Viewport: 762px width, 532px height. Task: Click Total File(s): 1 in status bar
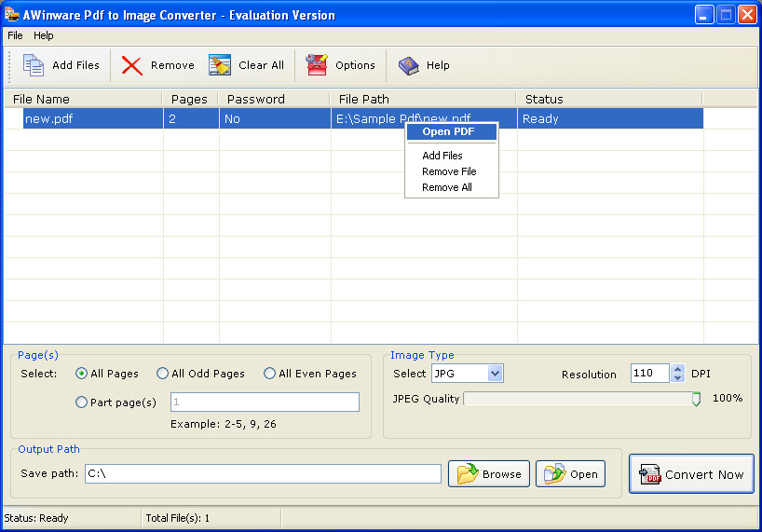coord(177,518)
